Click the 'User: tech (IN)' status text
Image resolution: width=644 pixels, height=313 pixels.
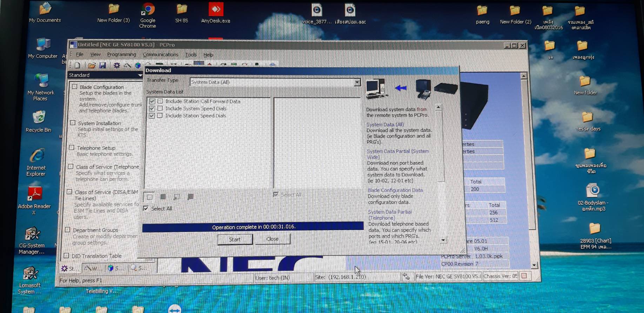tap(273, 278)
